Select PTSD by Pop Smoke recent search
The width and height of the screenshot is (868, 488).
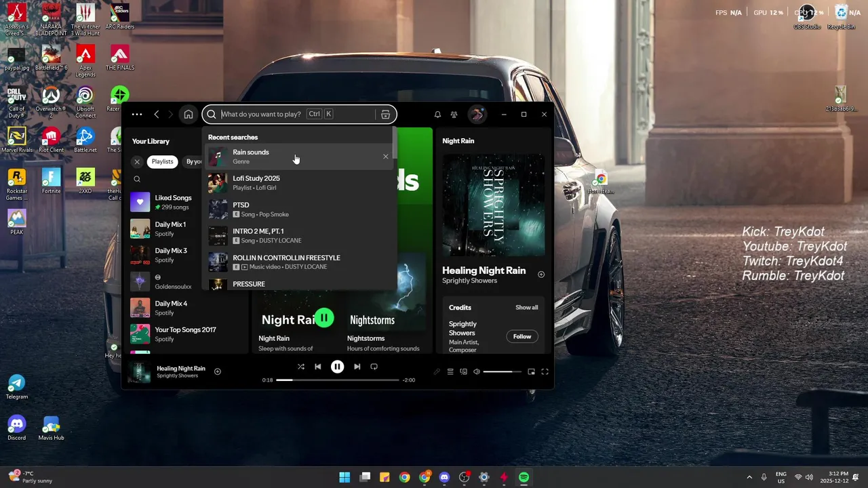click(298, 209)
